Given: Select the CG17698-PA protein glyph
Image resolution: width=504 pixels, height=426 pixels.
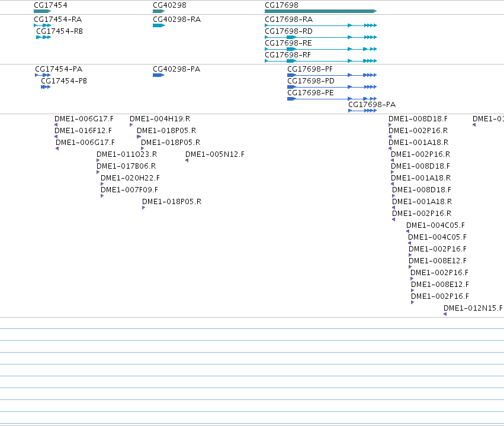Looking at the screenshot, I should pos(362,111).
